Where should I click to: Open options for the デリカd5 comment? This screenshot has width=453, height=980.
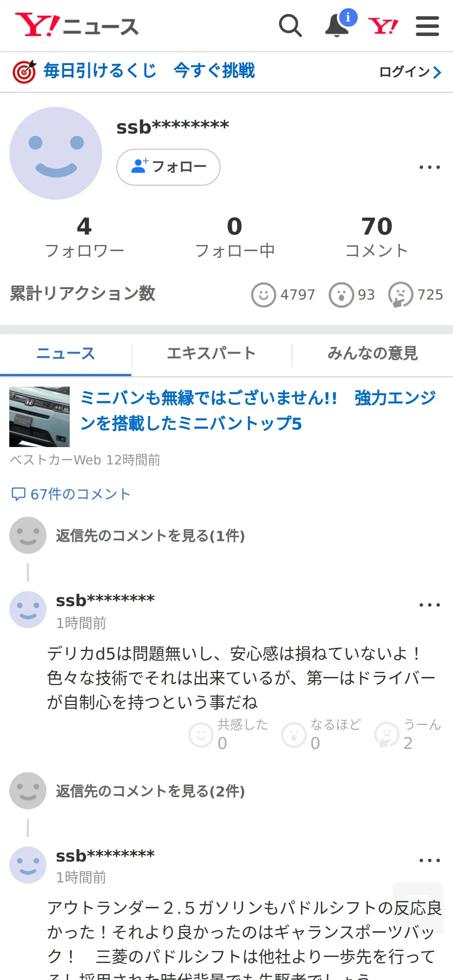pyautogui.click(x=430, y=605)
